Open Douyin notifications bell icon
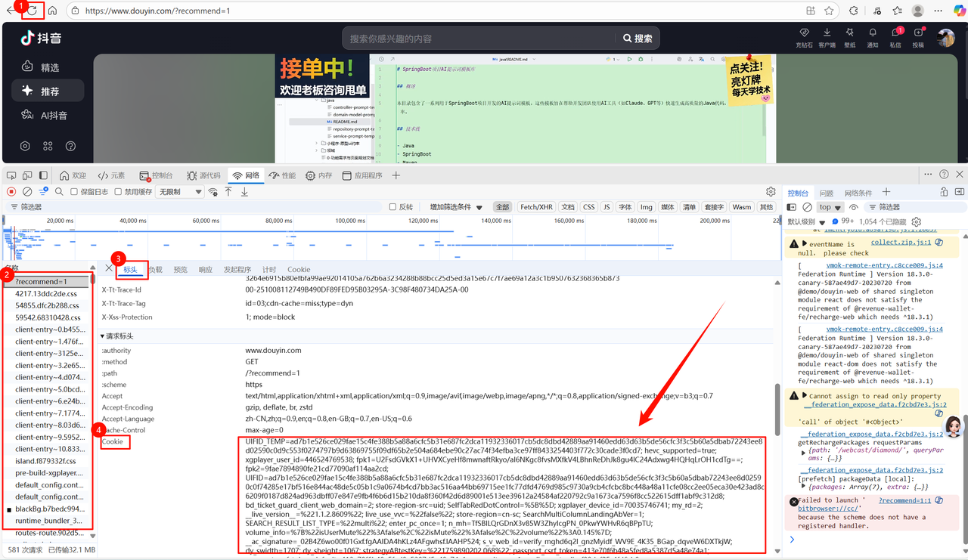968x560 pixels. (x=872, y=33)
